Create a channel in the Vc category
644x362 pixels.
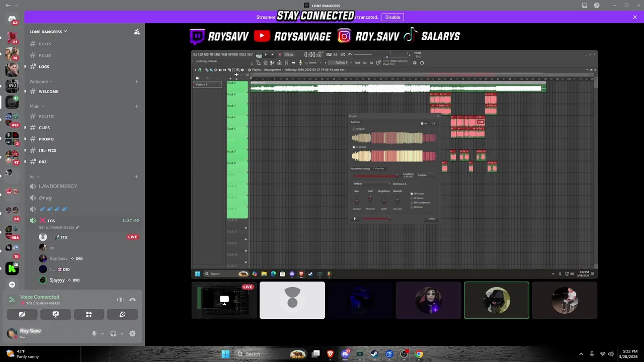coord(136,176)
